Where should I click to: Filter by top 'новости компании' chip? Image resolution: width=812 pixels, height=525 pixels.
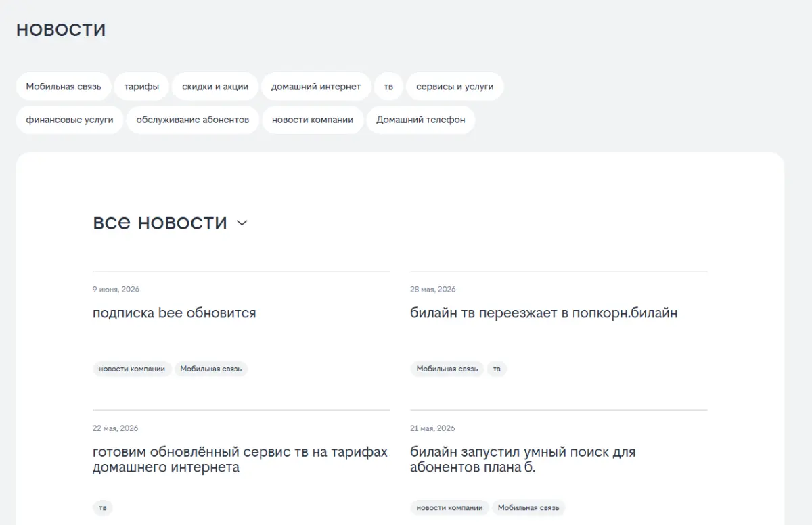tap(313, 120)
